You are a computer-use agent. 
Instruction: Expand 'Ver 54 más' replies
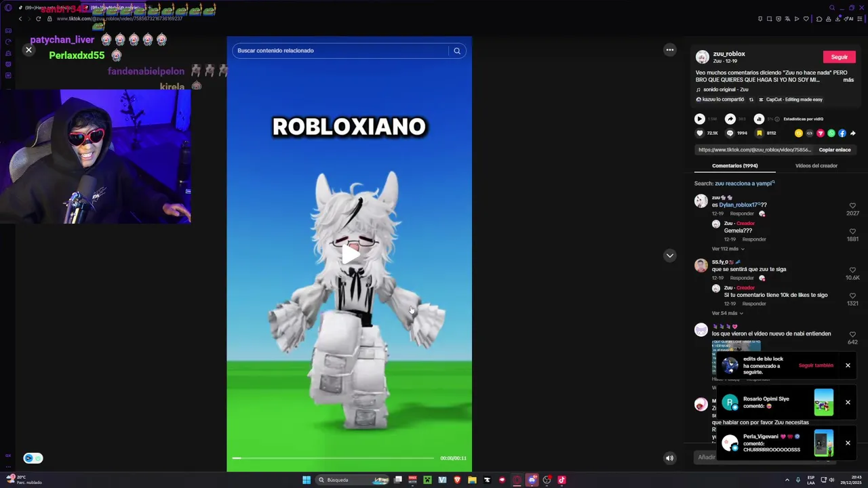tap(727, 313)
